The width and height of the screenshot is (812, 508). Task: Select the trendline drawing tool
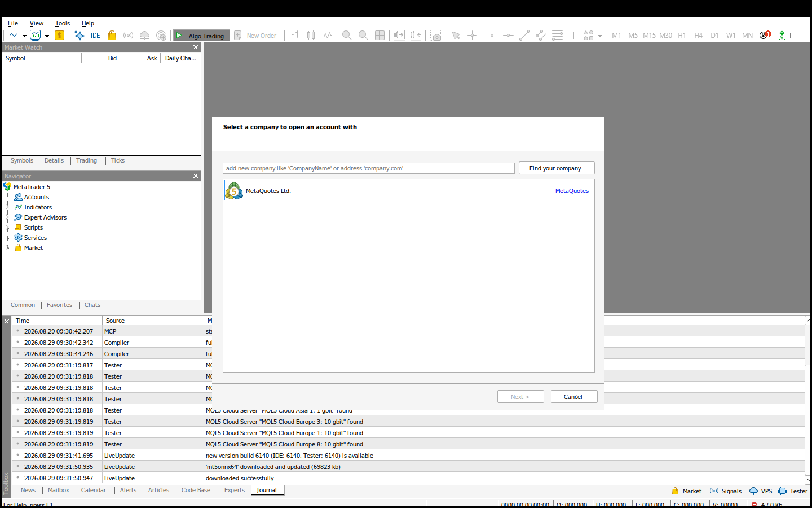pos(524,35)
